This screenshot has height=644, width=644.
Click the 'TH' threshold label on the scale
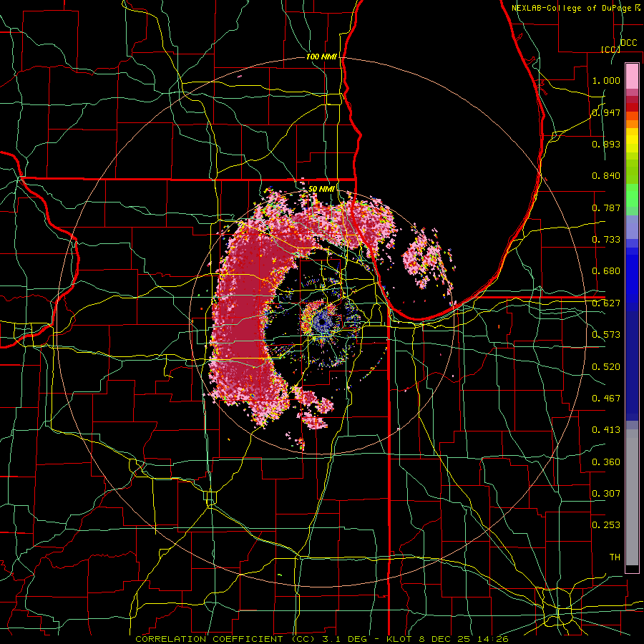pyautogui.click(x=615, y=557)
